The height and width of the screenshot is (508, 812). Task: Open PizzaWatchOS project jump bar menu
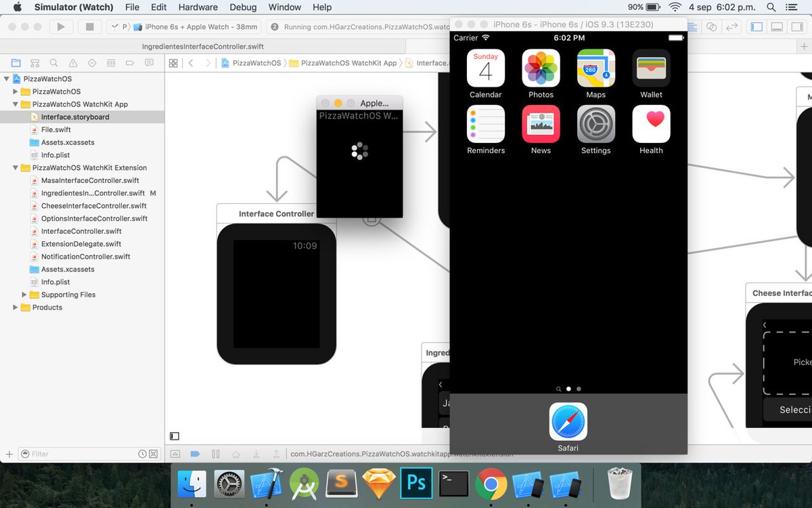251,63
